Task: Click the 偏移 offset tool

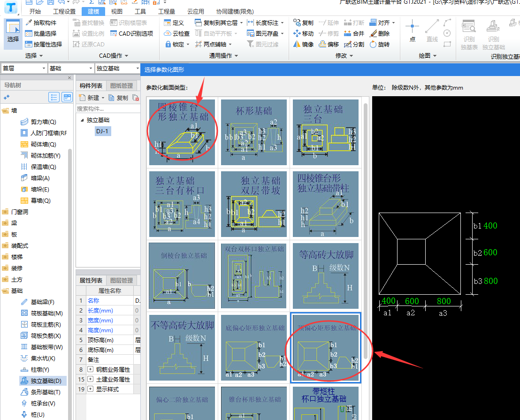Action: (329, 44)
